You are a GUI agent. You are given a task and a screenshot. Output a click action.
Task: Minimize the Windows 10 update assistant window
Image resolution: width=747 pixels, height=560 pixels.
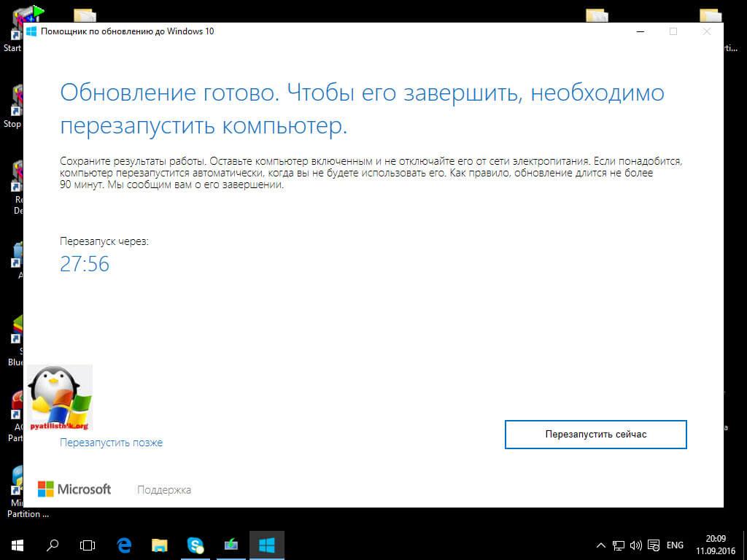click(640, 31)
